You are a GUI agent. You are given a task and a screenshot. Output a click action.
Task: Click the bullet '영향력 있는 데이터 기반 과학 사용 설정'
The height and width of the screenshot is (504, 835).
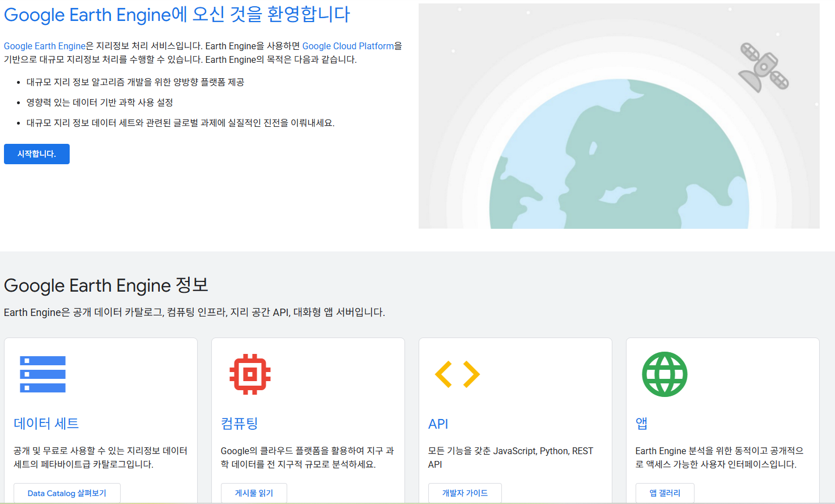click(x=100, y=102)
